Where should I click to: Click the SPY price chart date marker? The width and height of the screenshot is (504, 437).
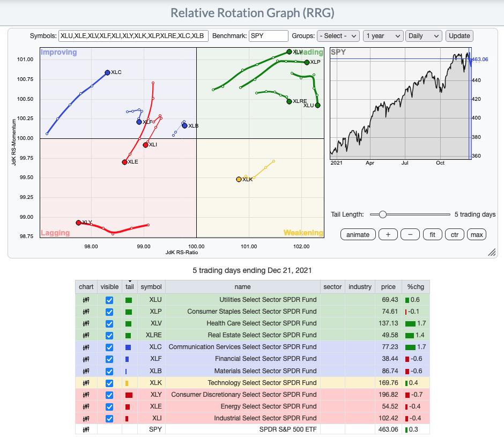point(470,103)
